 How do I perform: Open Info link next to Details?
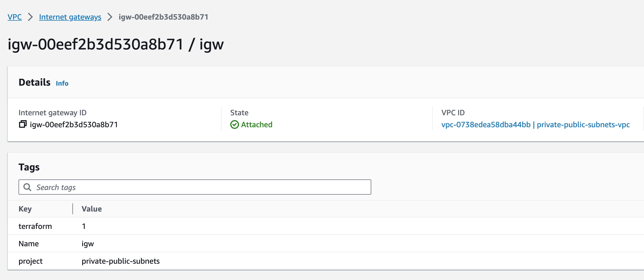(62, 83)
